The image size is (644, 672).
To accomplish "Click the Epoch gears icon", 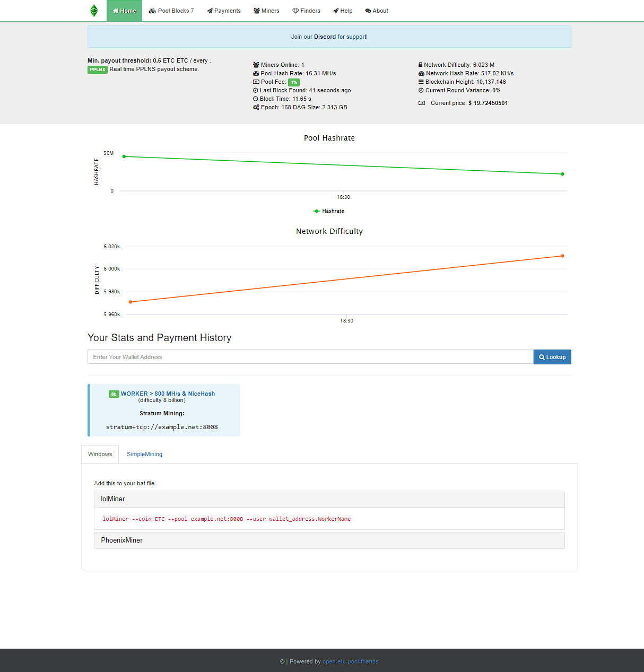I will (256, 107).
